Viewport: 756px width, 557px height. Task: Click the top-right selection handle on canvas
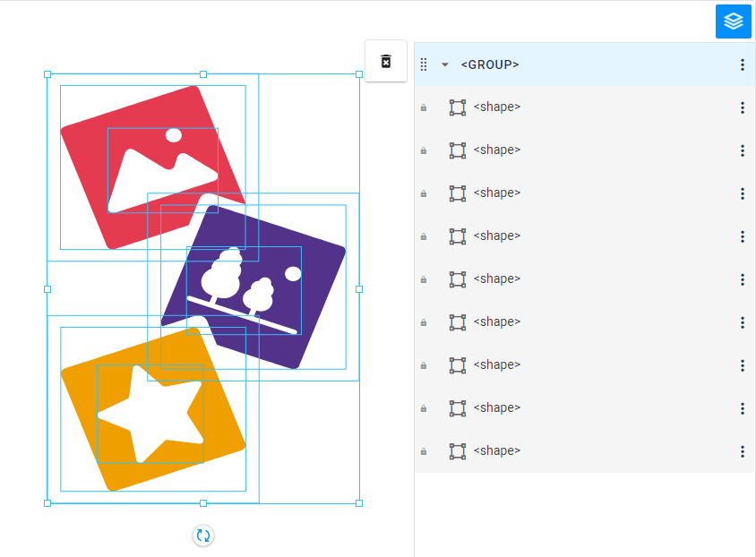tap(359, 74)
